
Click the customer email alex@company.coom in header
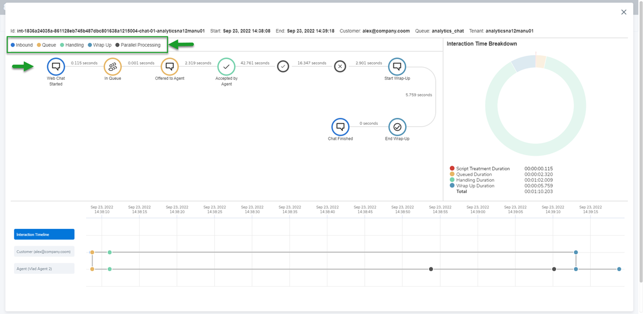pyautogui.click(x=386, y=31)
